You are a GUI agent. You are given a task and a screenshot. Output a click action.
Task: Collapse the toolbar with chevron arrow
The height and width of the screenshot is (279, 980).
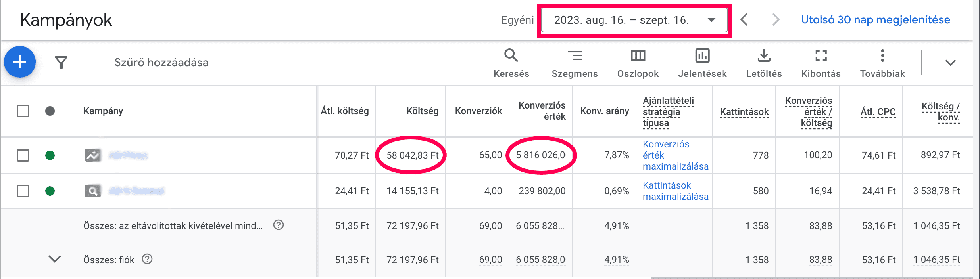[950, 63]
